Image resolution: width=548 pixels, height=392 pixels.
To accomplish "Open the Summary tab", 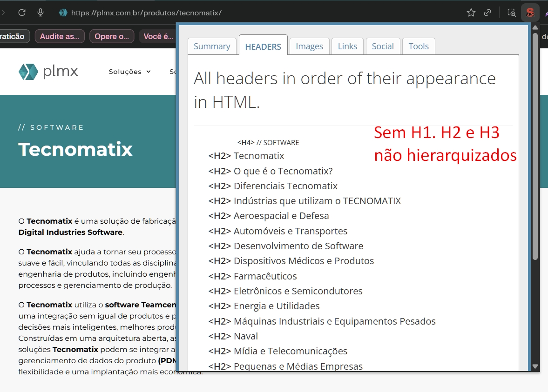I will click(212, 46).
